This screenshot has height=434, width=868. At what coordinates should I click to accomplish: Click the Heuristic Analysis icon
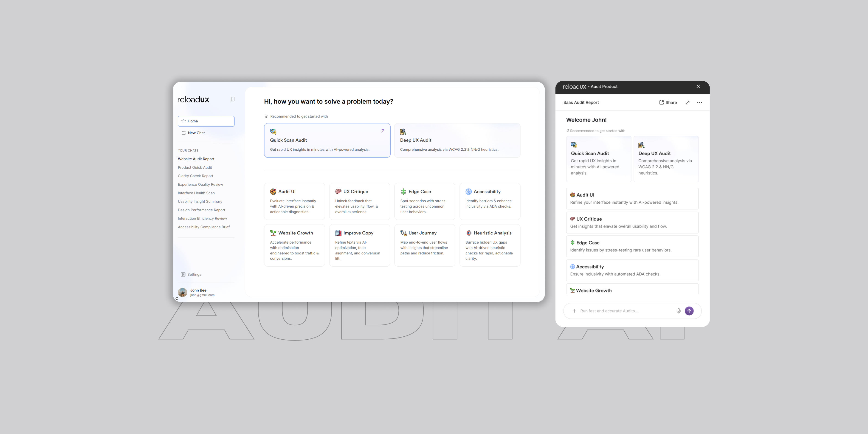(x=468, y=233)
